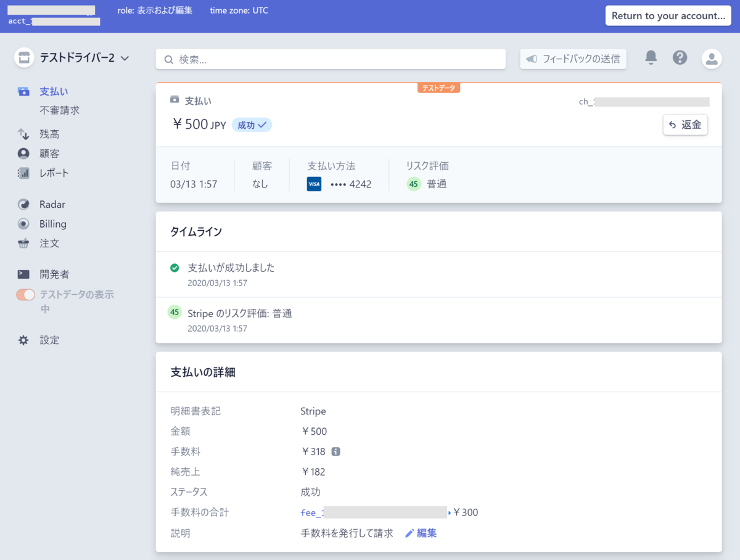
Task: Click the フィードバックの送信 button
Action: point(573,59)
